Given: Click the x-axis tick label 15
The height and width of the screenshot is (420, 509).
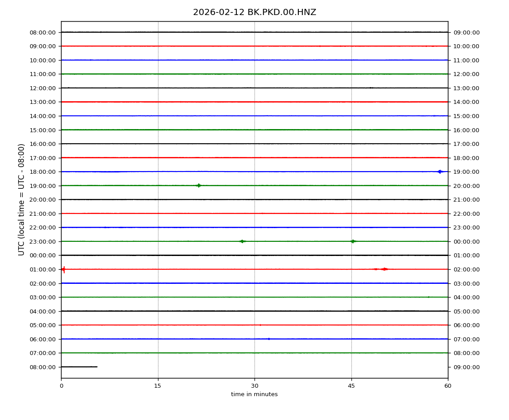Looking at the screenshot, I should point(158,386).
